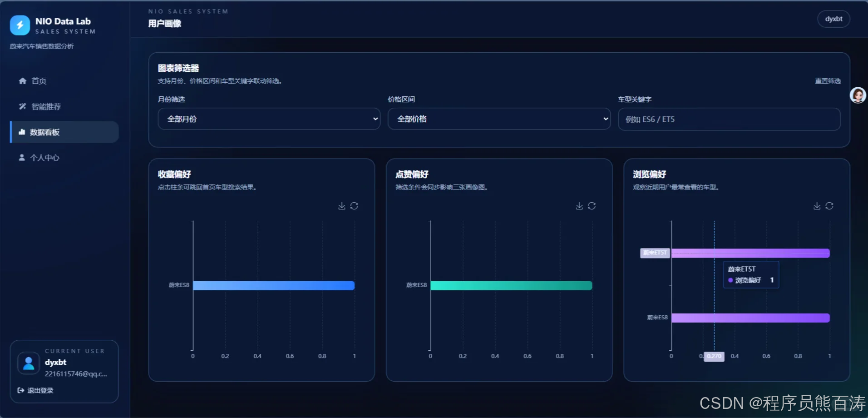This screenshot has height=418, width=868.
Task: Click the current user avatar in sidebar
Action: pyautogui.click(x=29, y=363)
